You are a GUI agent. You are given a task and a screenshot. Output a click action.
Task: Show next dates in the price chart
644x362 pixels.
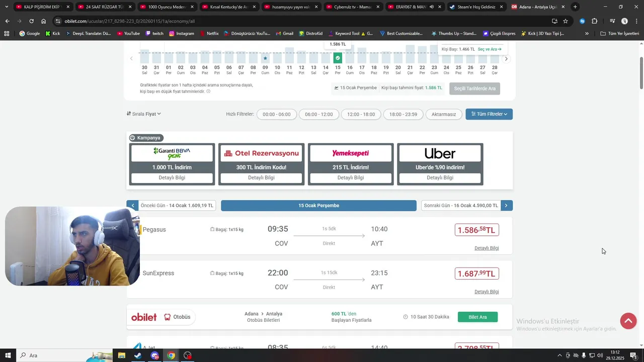(507, 59)
